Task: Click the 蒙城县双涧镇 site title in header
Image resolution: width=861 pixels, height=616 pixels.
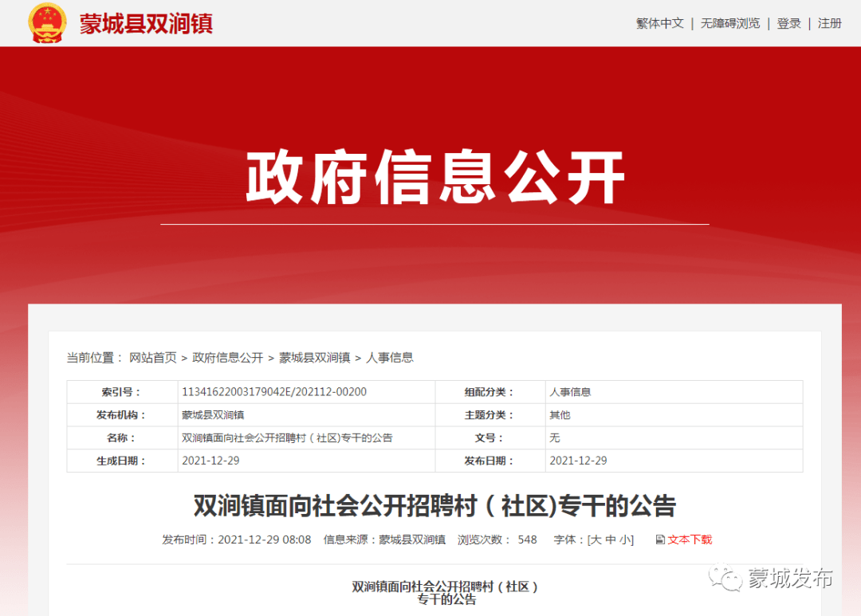Action: [x=146, y=24]
